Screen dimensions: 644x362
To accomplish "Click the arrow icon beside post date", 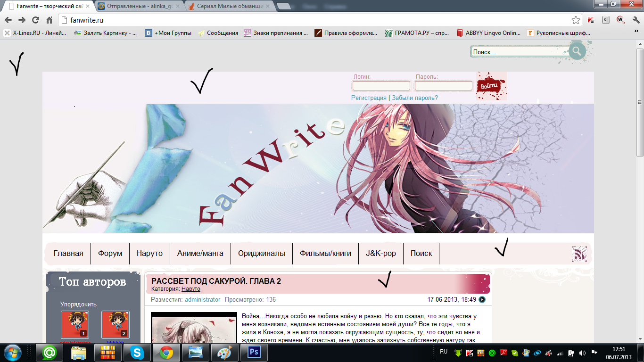I will point(482,299).
